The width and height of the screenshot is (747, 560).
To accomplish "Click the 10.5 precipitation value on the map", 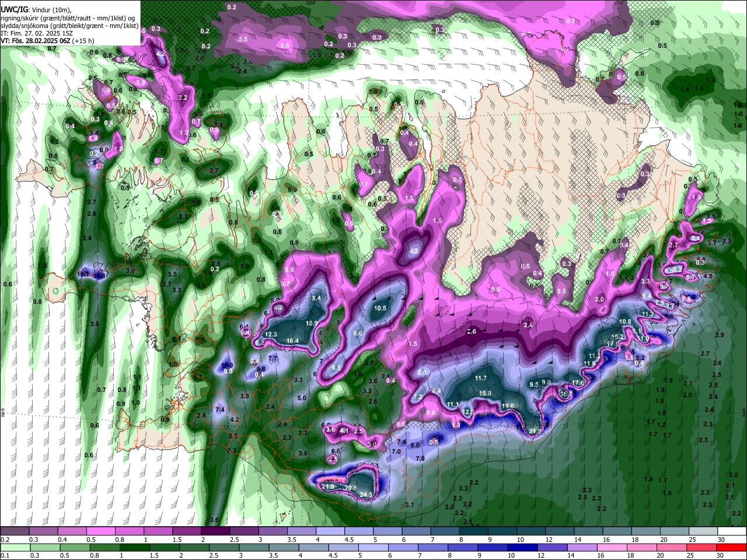I will 381,308.
